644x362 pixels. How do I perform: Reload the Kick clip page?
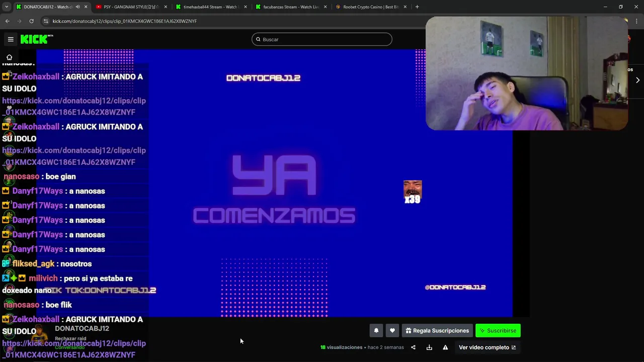click(x=31, y=21)
